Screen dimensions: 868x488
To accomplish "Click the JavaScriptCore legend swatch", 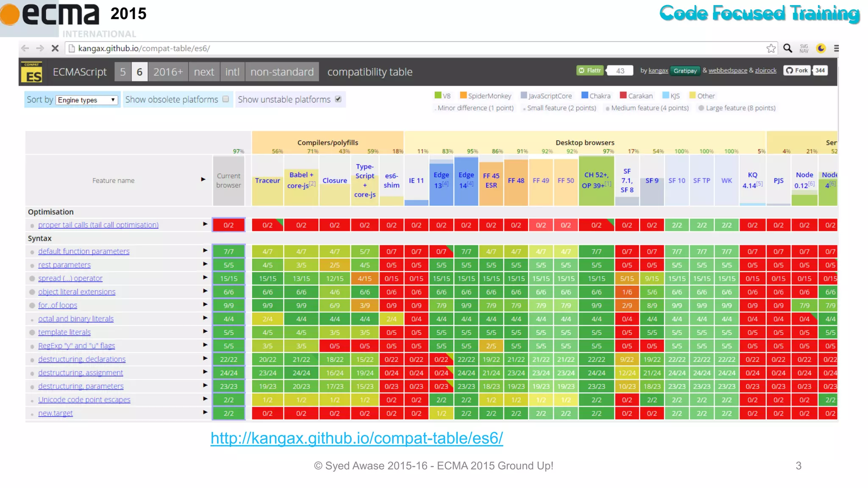I will (524, 95).
